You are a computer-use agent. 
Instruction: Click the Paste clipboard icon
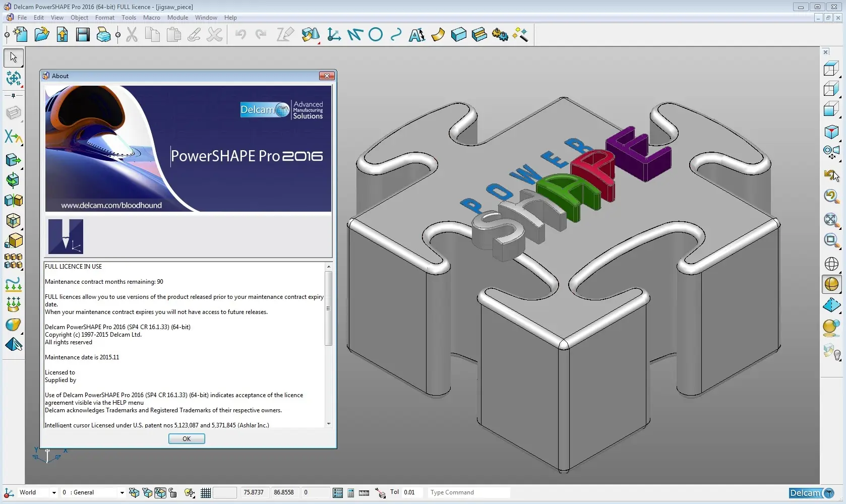[x=173, y=35]
